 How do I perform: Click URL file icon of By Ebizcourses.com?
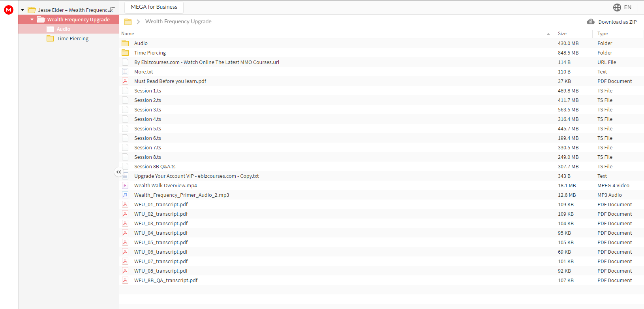(x=125, y=62)
